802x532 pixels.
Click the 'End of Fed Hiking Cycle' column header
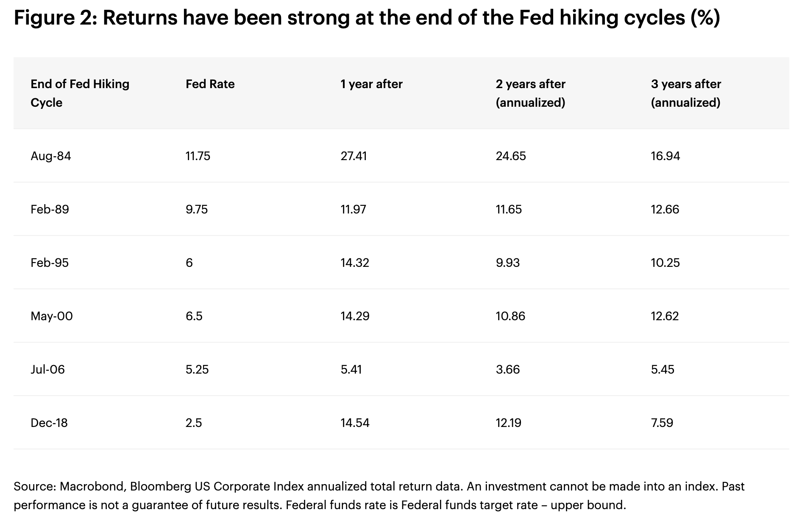click(80, 93)
